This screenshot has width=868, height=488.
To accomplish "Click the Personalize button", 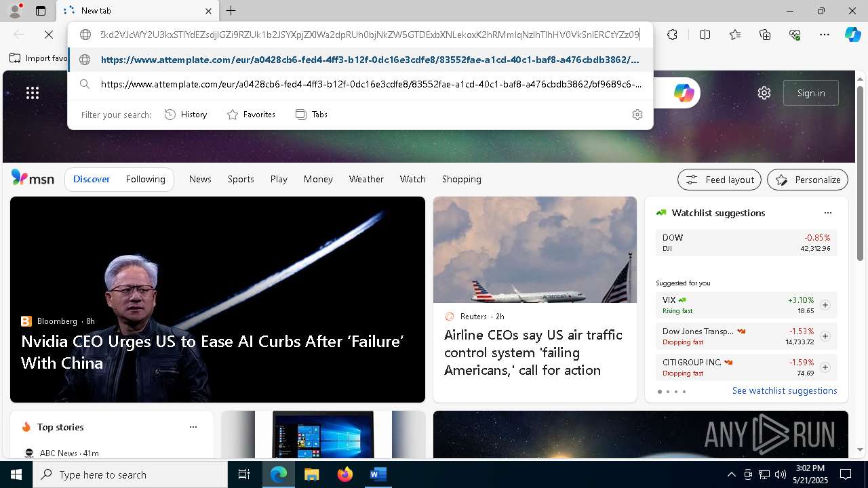I will (x=808, y=180).
